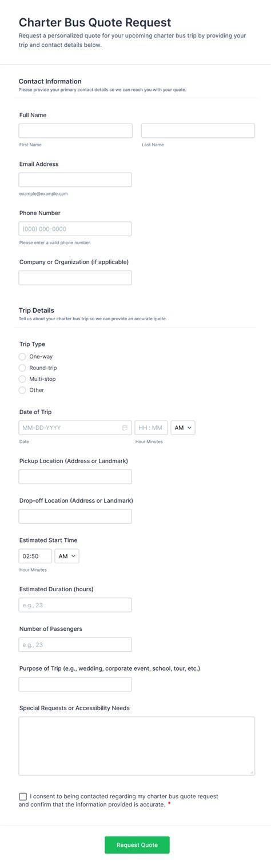
Task: Click into the Last Name field
Action: click(198, 131)
